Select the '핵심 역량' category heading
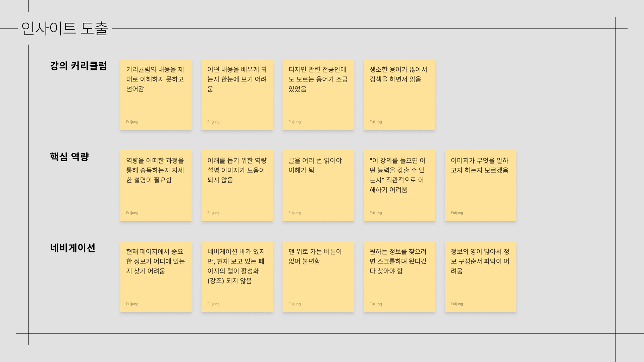Viewport: 644px width, 362px height. pos(69,157)
